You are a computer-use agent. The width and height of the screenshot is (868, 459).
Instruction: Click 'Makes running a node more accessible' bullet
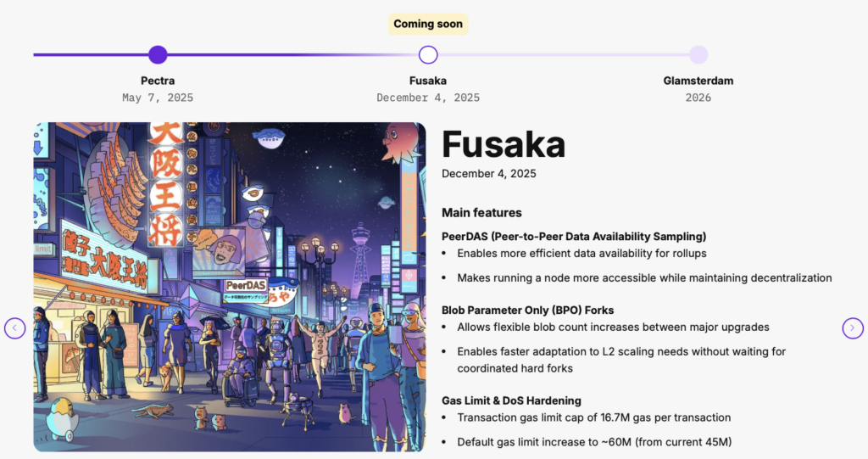pos(644,277)
